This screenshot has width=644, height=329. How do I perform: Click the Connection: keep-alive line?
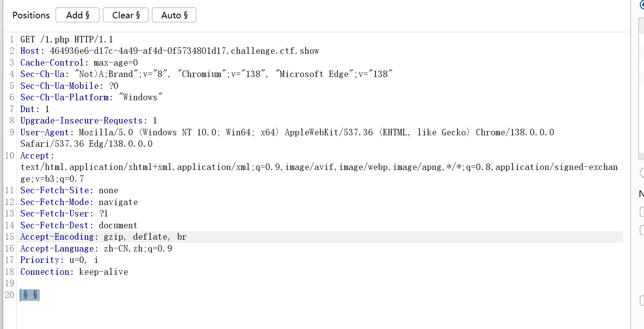[x=74, y=272]
